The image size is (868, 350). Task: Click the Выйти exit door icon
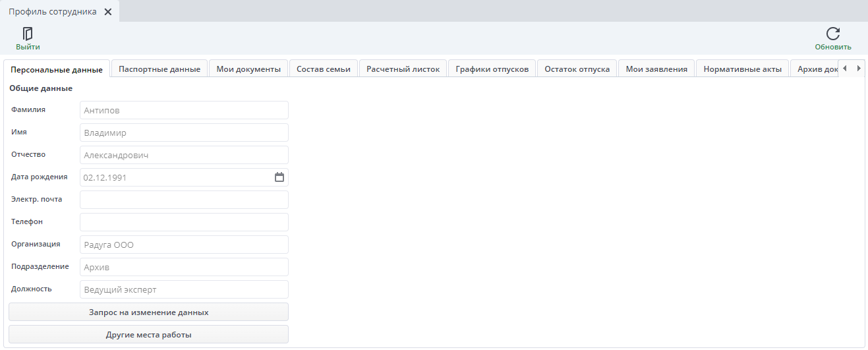point(28,34)
